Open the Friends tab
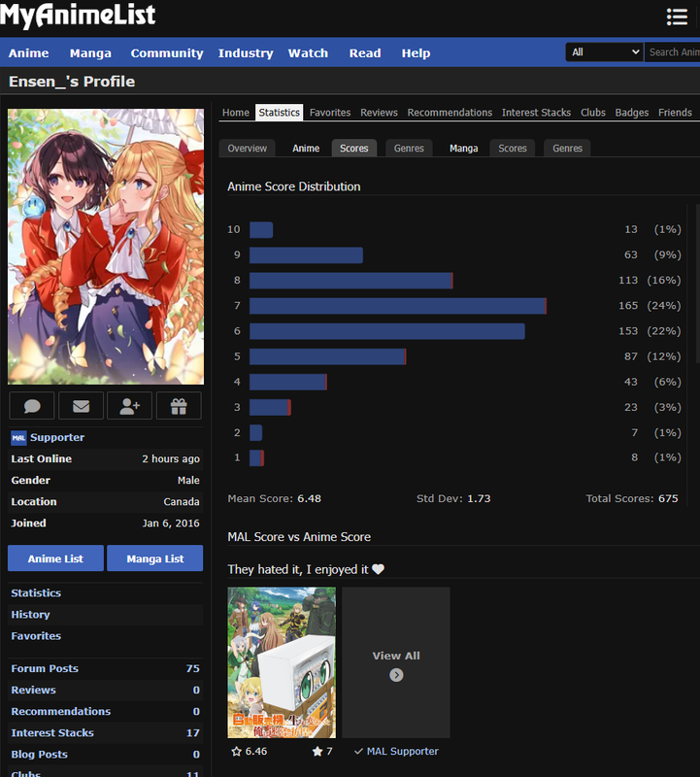 [x=675, y=113]
